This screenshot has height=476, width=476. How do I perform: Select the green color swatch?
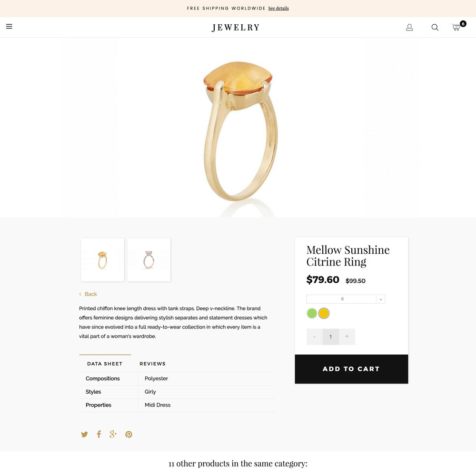pos(312,313)
